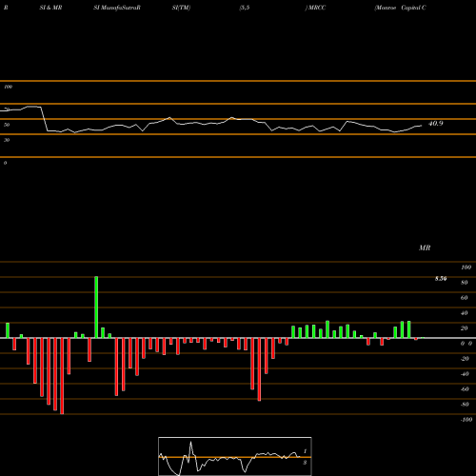The width and height of the screenshot is (476, 476).
Task: Select the 'SI MunafaSutraR' header text
Action: pos(117,8)
